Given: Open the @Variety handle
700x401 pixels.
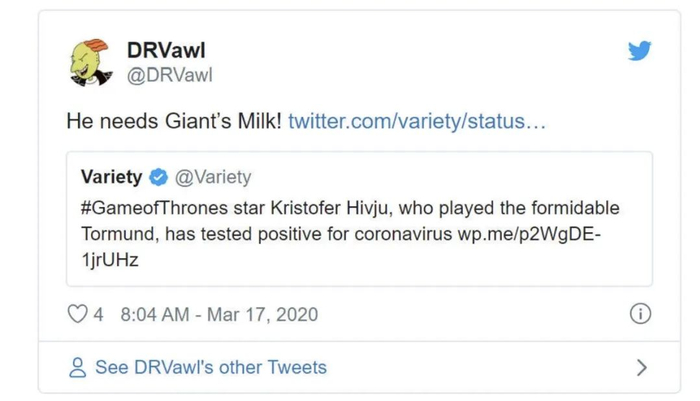Looking at the screenshot, I should click(213, 177).
